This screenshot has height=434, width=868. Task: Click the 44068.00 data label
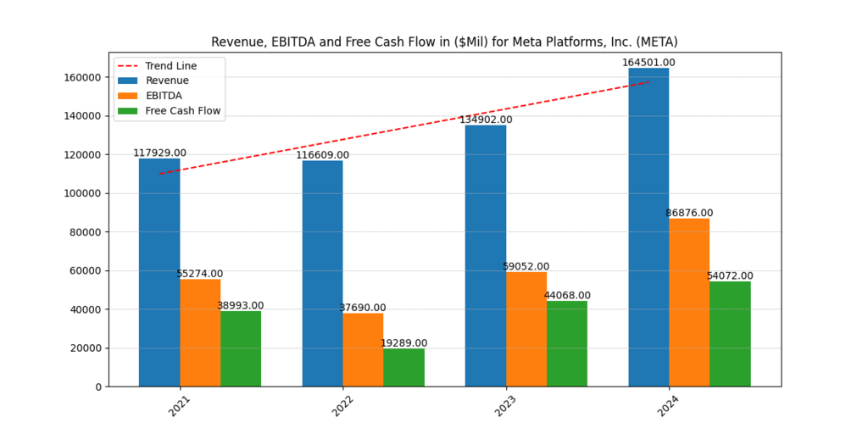(x=567, y=296)
